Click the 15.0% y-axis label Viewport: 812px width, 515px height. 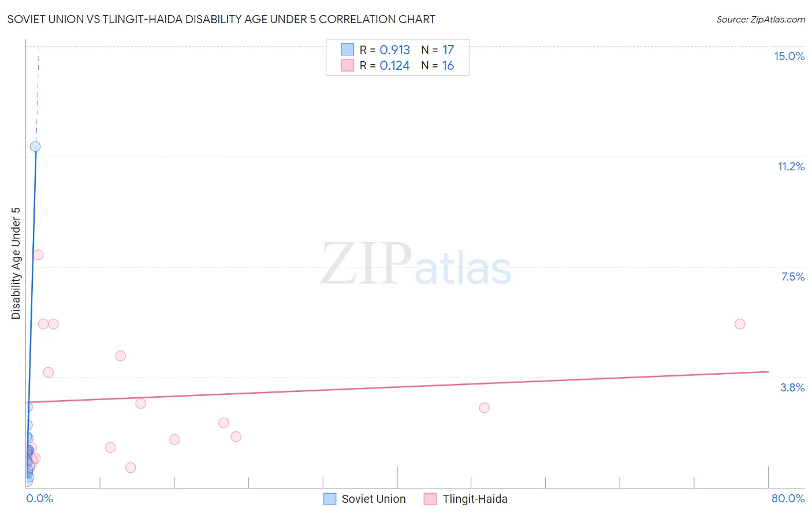pyautogui.click(x=789, y=56)
